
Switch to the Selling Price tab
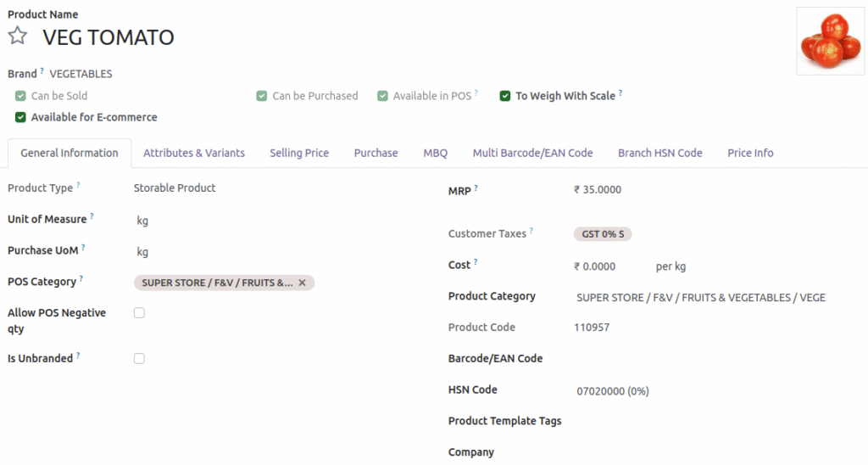[299, 153]
